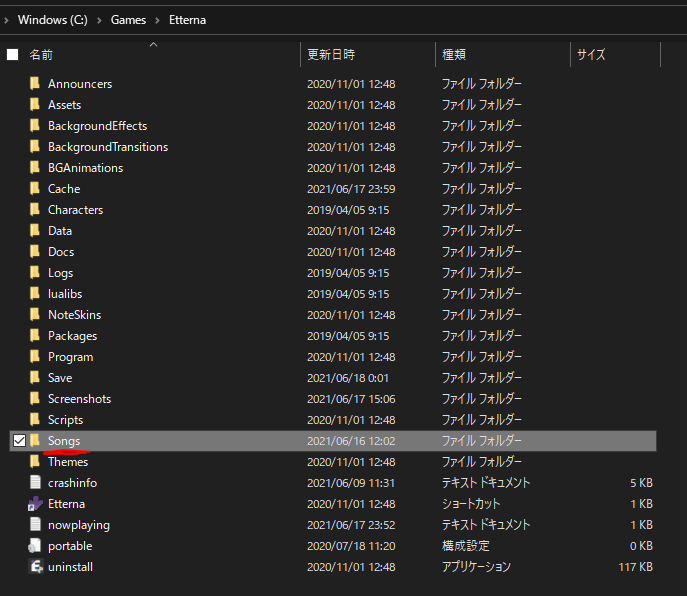Sort by the 更新日時 column header

click(x=331, y=55)
